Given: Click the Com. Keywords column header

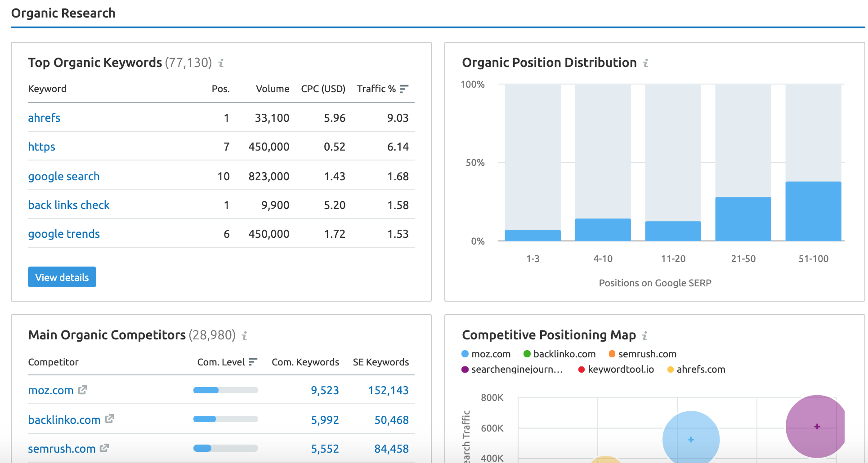Looking at the screenshot, I should (305, 362).
